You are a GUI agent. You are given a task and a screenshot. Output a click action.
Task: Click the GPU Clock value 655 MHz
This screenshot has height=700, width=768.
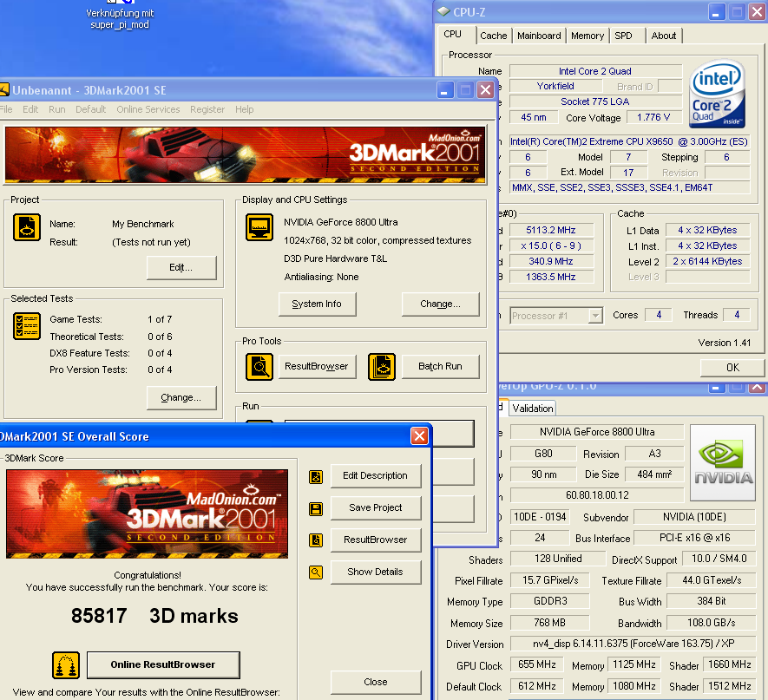pyautogui.click(x=537, y=664)
